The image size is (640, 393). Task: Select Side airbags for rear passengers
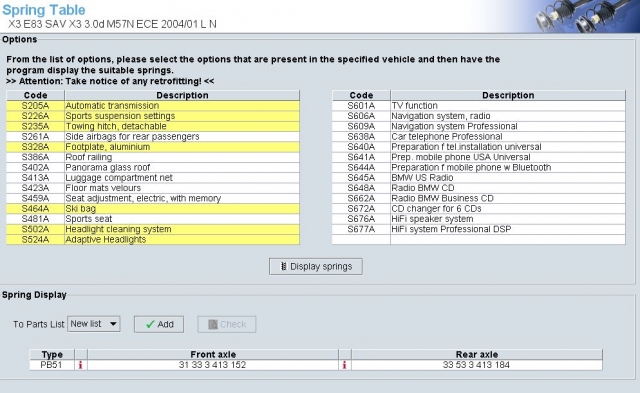(153, 137)
